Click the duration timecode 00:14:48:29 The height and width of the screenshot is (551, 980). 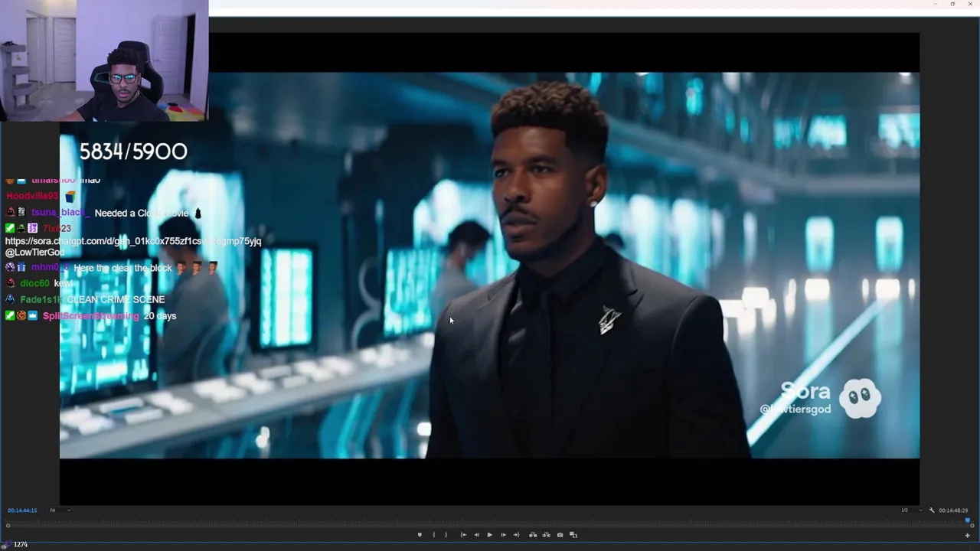953,510
